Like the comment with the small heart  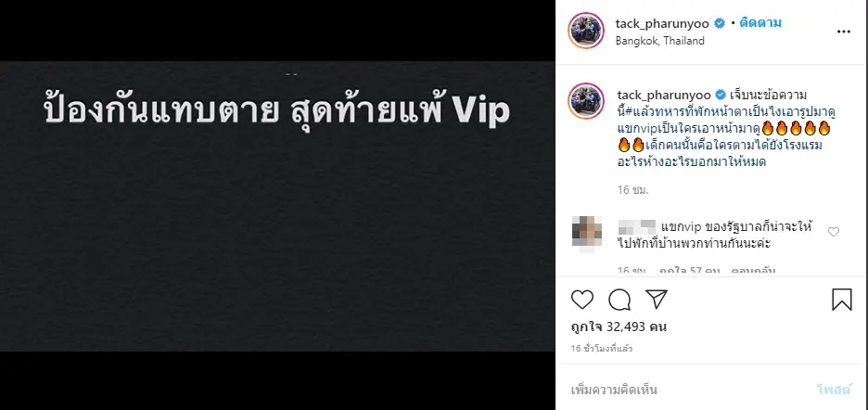[x=833, y=232]
